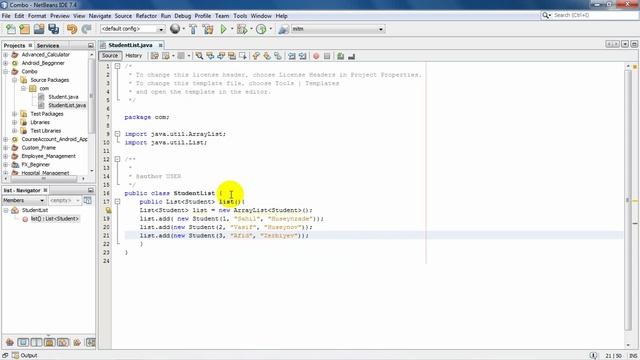Minimize the Projects panel

(x=91, y=46)
